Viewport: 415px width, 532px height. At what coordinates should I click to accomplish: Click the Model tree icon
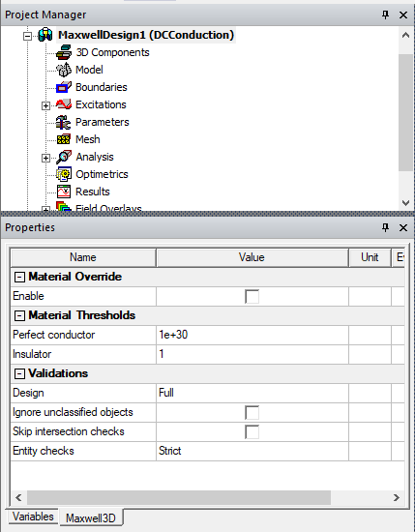tap(64, 70)
